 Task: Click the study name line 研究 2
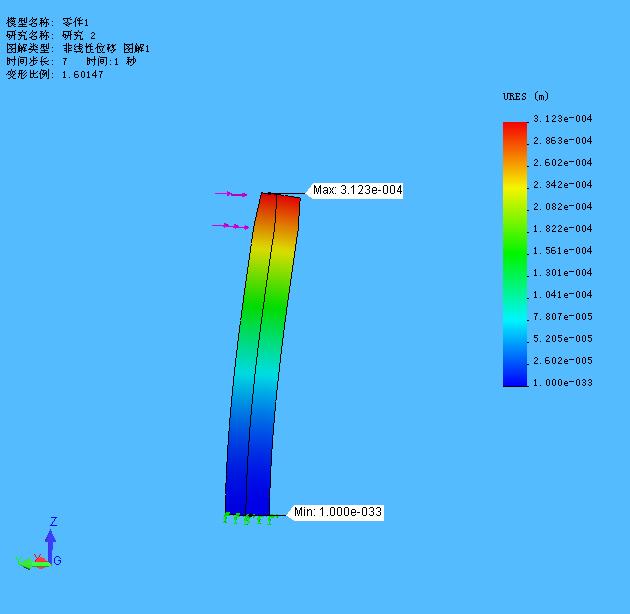tap(51, 35)
